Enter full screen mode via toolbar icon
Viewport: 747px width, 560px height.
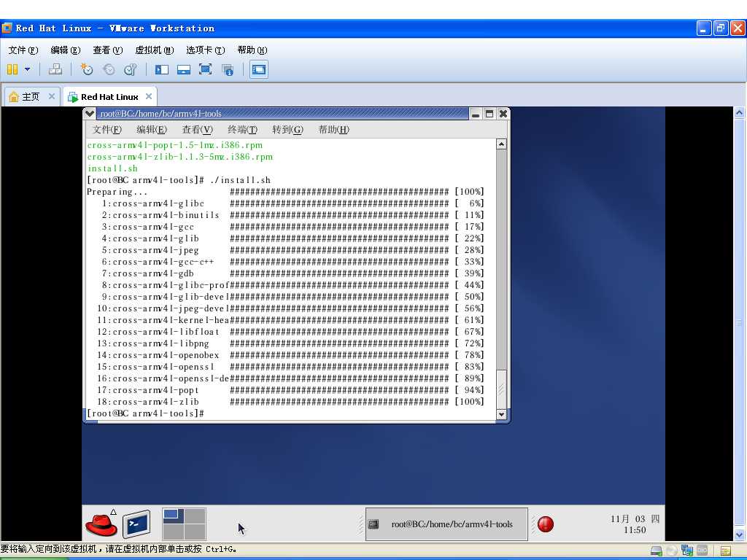pyautogui.click(x=205, y=69)
